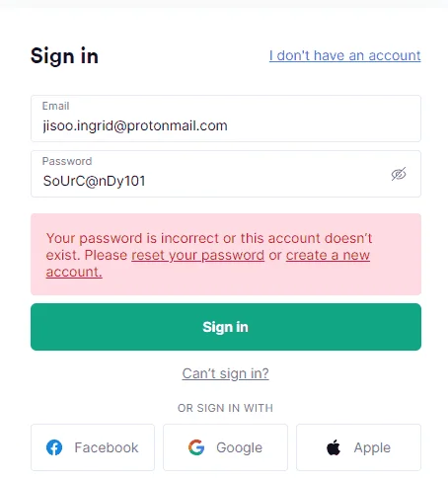Open the I don't have an account link
Viewport: 448px width, 481px height.
[344, 55]
